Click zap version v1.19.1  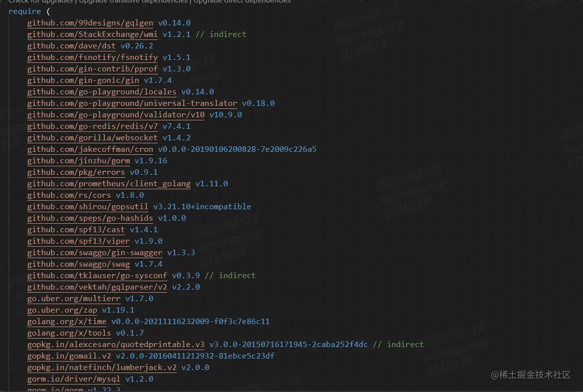[118, 311]
